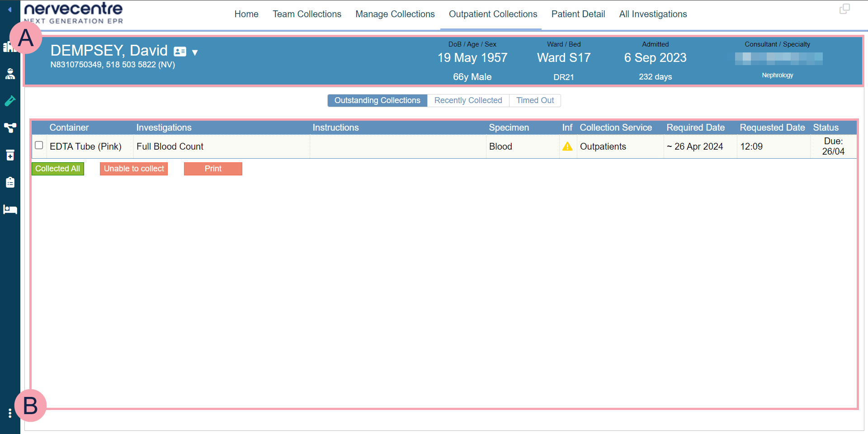Click the yellow infection warning triangle
The height and width of the screenshot is (434, 868).
pos(567,146)
